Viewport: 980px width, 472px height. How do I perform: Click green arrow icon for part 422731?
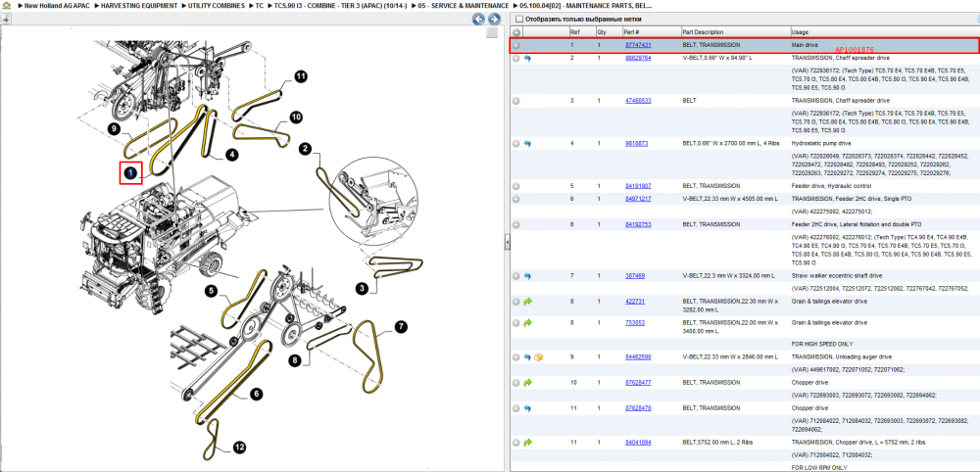point(527,302)
